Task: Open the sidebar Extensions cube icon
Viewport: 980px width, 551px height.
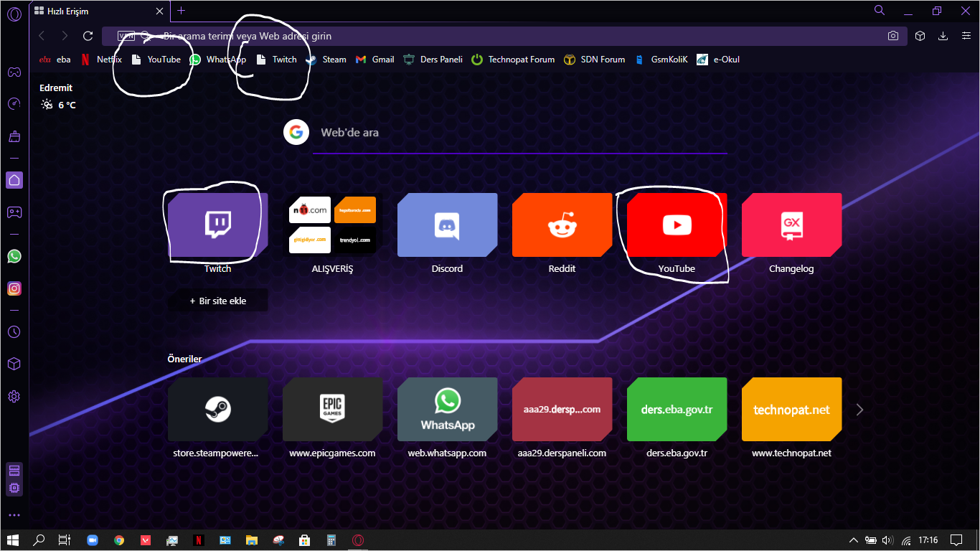Action: tap(14, 364)
